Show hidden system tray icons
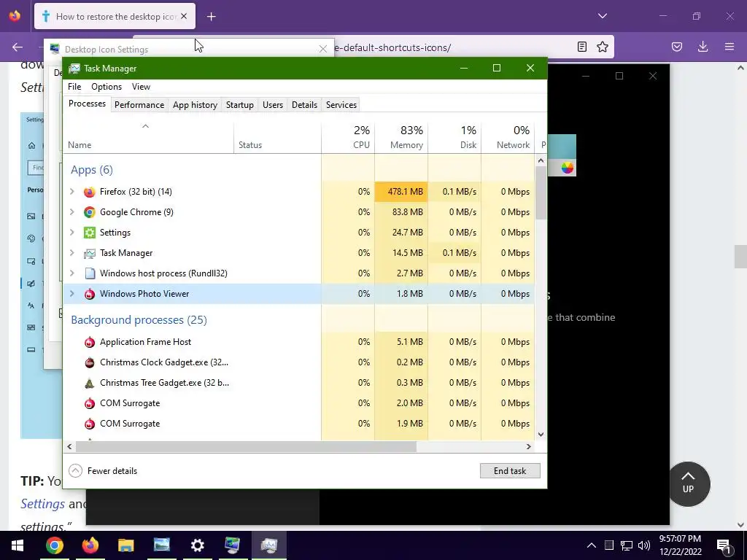 (x=591, y=545)
